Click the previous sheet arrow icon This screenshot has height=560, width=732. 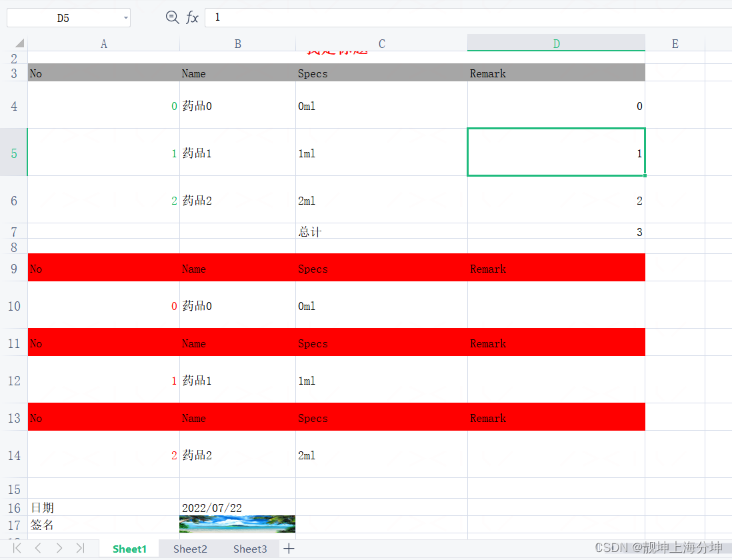tap(37, 548)
